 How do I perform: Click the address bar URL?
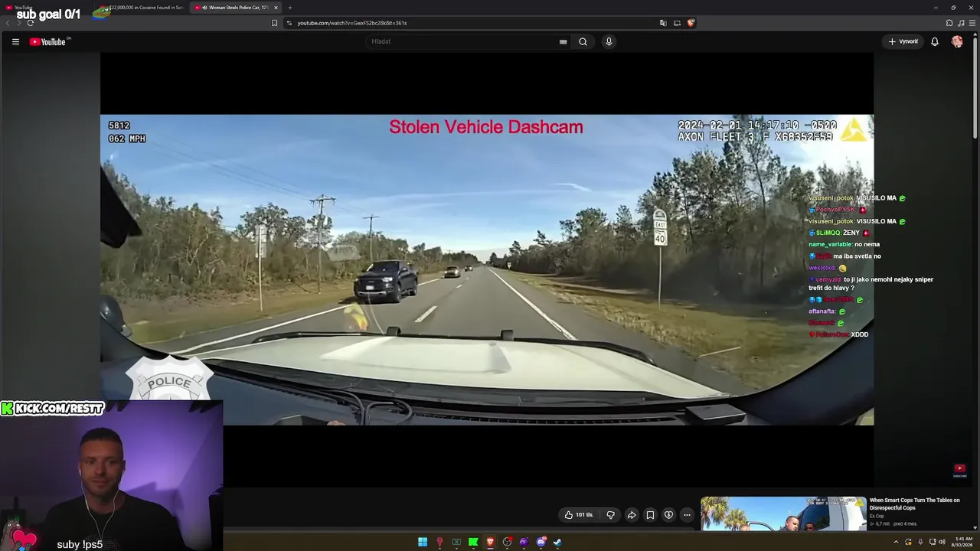pyautogui.click(x=351, y=23)
